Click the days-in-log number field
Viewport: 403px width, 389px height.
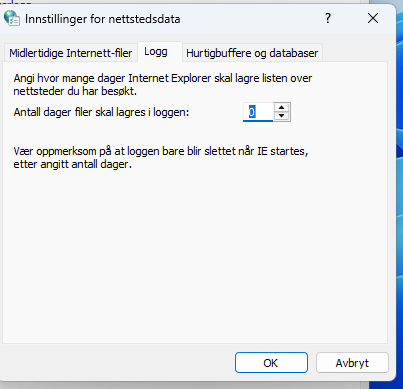258,112
